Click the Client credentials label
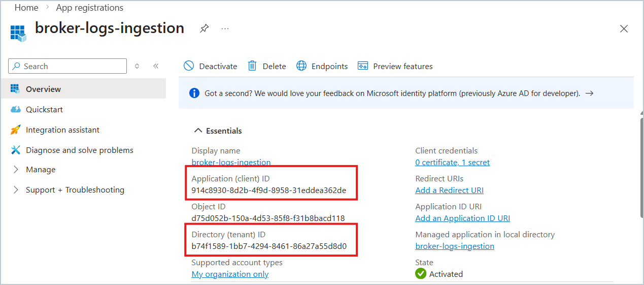This screenshot has height=285, width=644. point(446,151)
